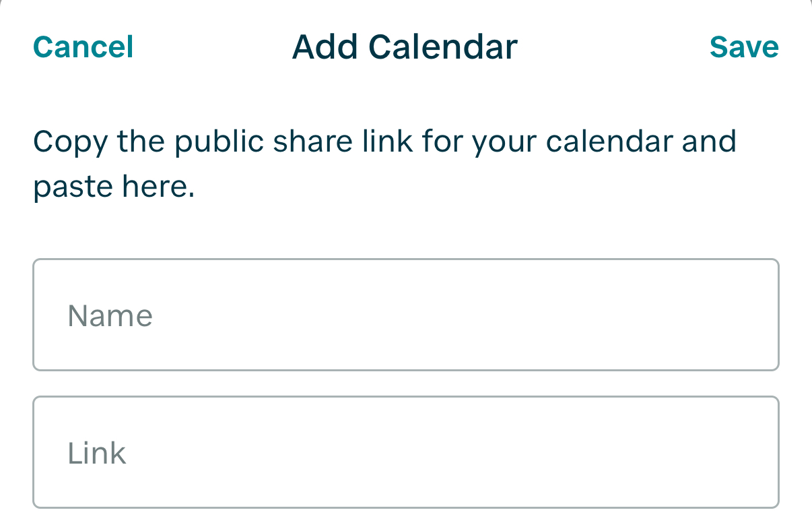The width and height of the screenshot is (812, 531).
Task: Dismiss the Add Calendar dialog via Cancel
Action: 83,47
